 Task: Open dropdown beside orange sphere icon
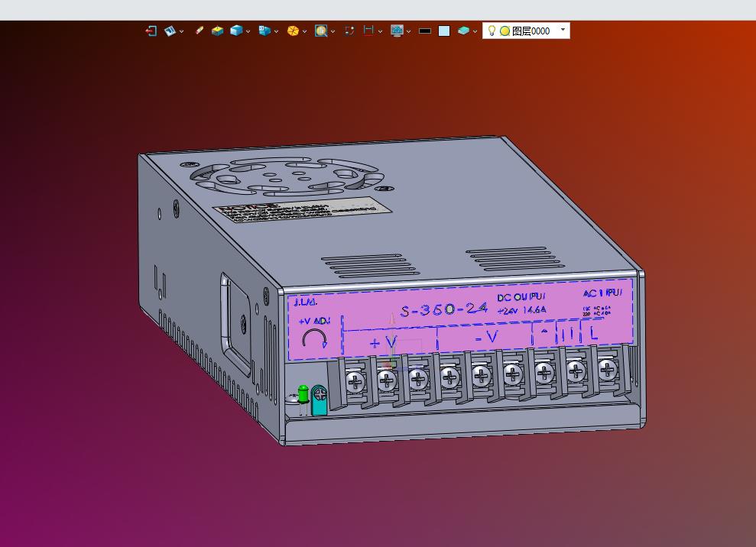tap(304, 31)
